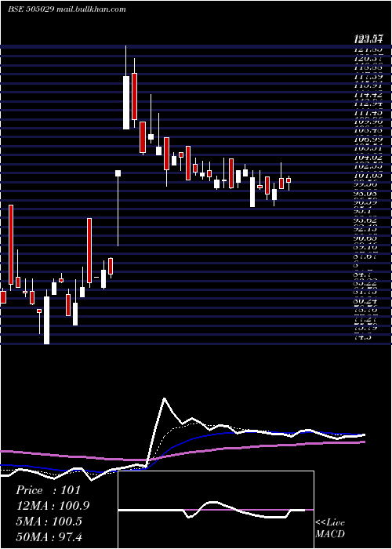Click the 114.42 price axis label
Image resolution: width=392 pixels, height=549 pixels.
[x=368, y=95]
